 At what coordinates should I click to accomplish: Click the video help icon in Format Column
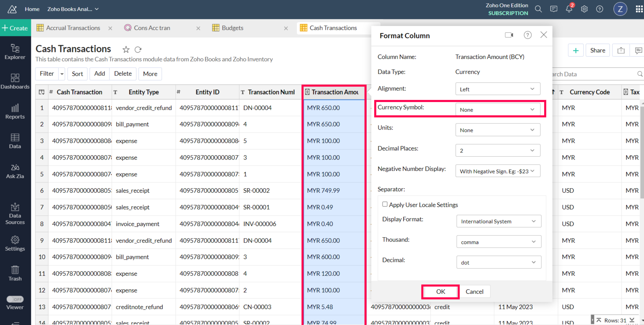click(x=509, y=35)
